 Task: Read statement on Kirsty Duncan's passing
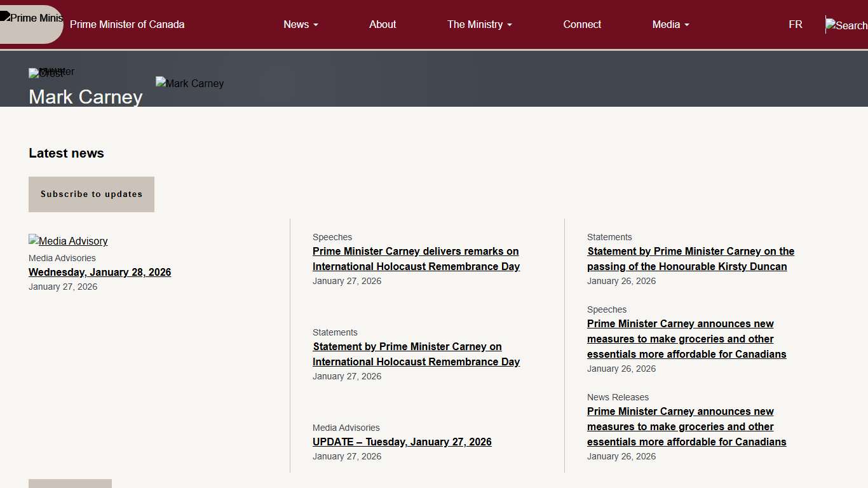point(690,259)
